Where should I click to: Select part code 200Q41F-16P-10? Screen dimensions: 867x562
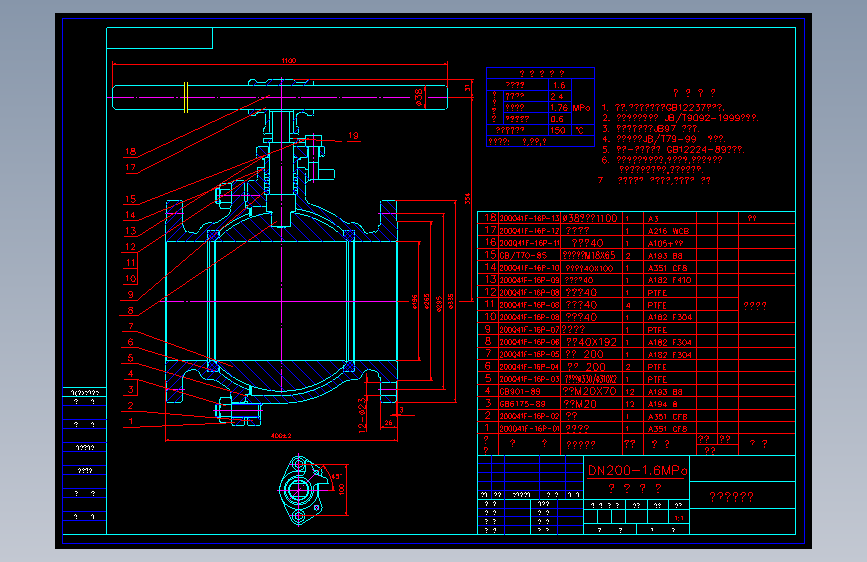530,268
